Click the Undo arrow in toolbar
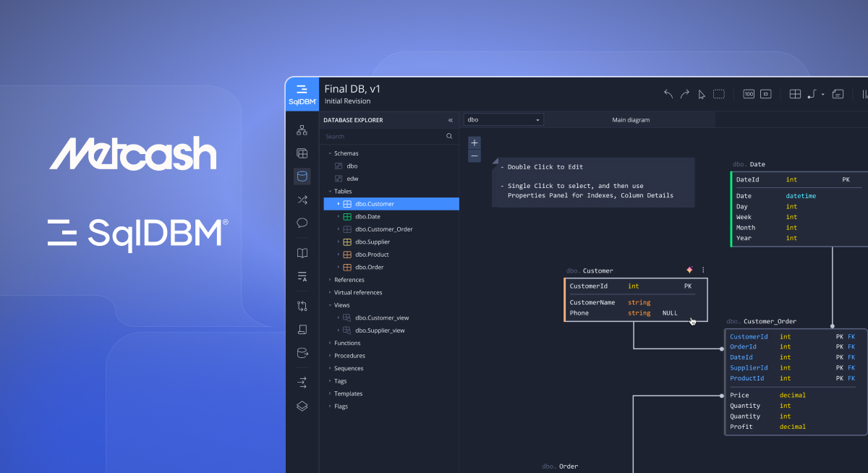 (668, 94)
